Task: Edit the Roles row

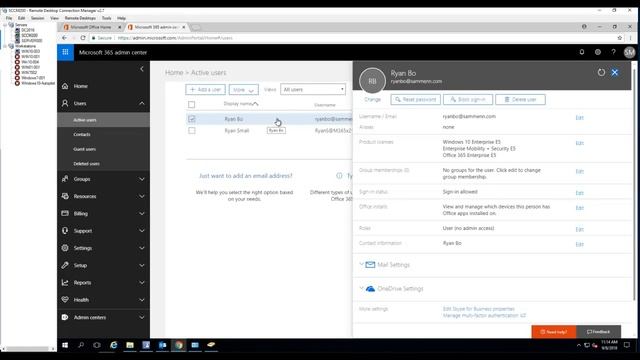Action: (x=579, y=229)
